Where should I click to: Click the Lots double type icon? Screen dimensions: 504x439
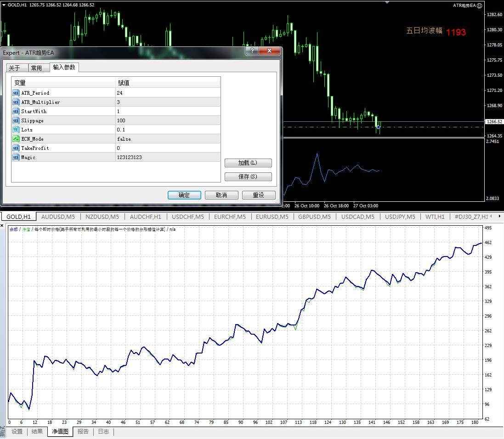click(x=16, y=130)
